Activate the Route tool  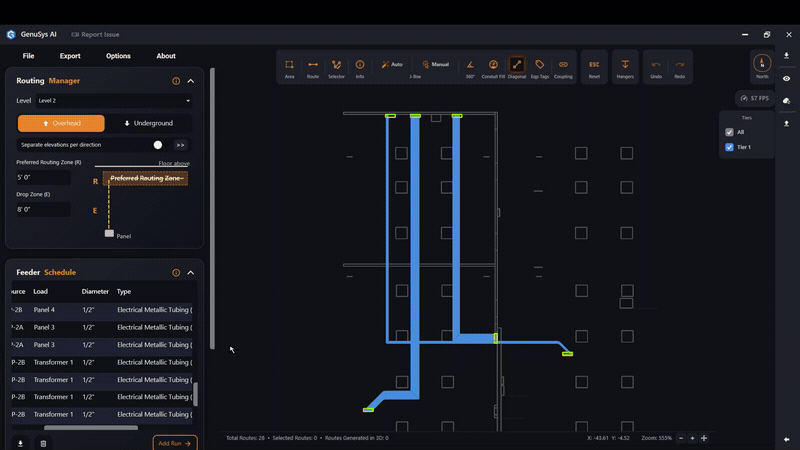pyautogui.click(x=313, y=68)
